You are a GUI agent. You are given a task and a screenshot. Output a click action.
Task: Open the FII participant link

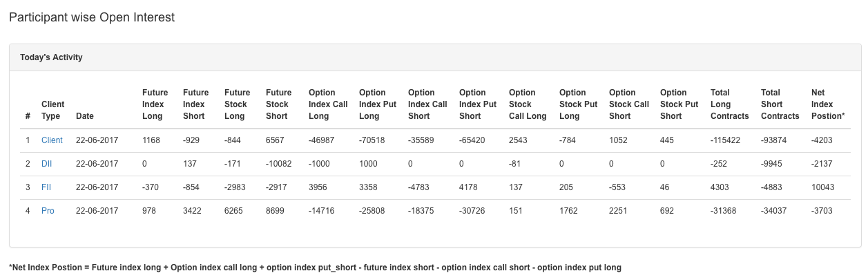47,187
